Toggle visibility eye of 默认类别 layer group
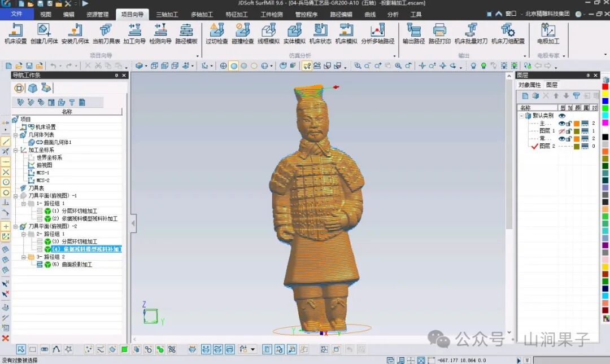This screenshot has height=364, width=610. (x=562, y=116)
